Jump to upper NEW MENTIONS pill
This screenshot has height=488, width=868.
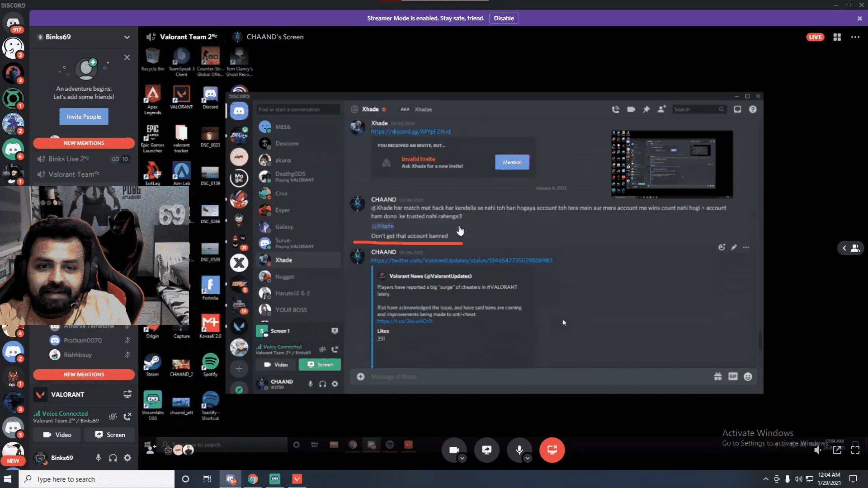[84, 143]
